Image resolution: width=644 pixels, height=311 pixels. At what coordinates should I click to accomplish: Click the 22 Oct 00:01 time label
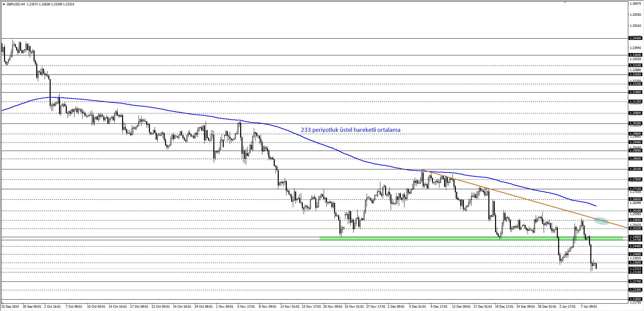[x=161, y=307]
